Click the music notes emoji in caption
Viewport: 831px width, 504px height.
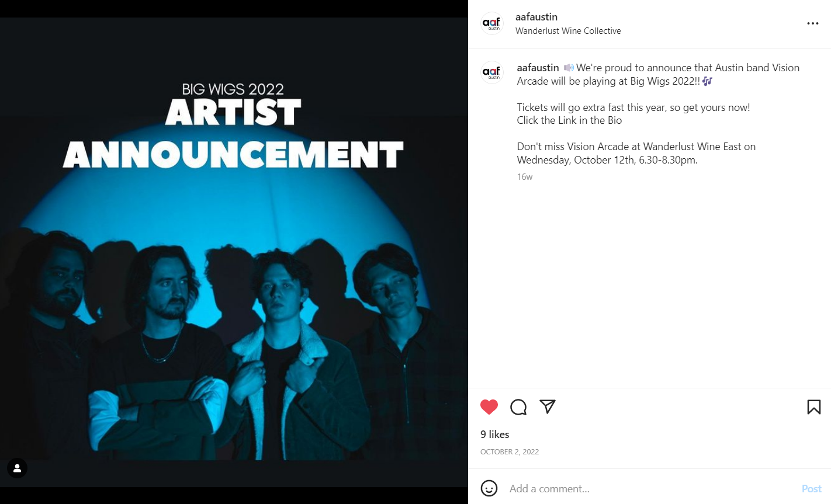coord(707,81)
